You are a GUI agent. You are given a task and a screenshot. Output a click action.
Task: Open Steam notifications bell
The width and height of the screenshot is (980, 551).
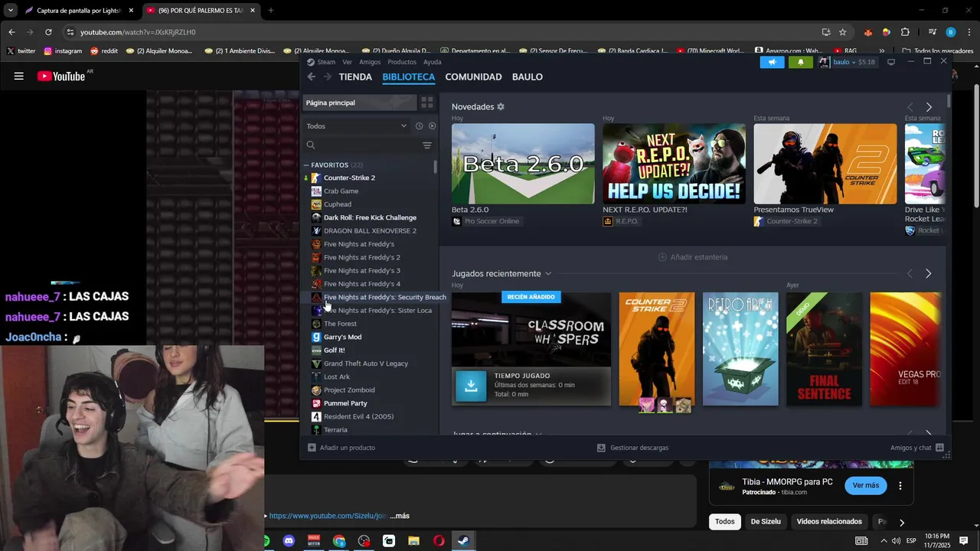[801, 62]
